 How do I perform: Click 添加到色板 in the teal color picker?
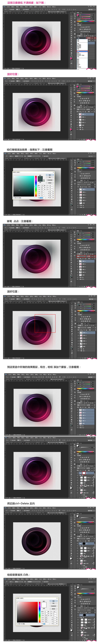click(50, 180)
